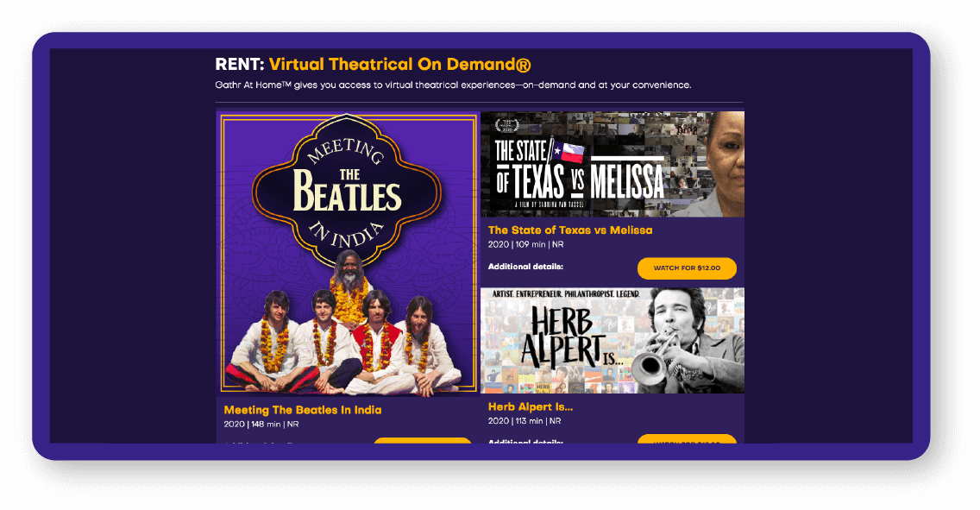Image resolution: width=980 pixels, height=510 pixels.
Task: Click the Texas flag icon in Melissa banner
Action: coord(568,153)
